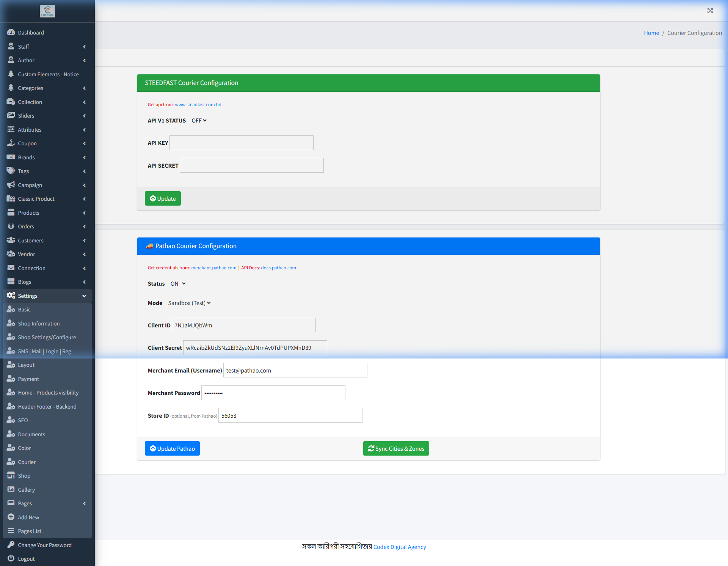Turn API V1 STATUS on
Image resolution: width=728 pixels, height=566 pixels.
[x=198, y=120]
